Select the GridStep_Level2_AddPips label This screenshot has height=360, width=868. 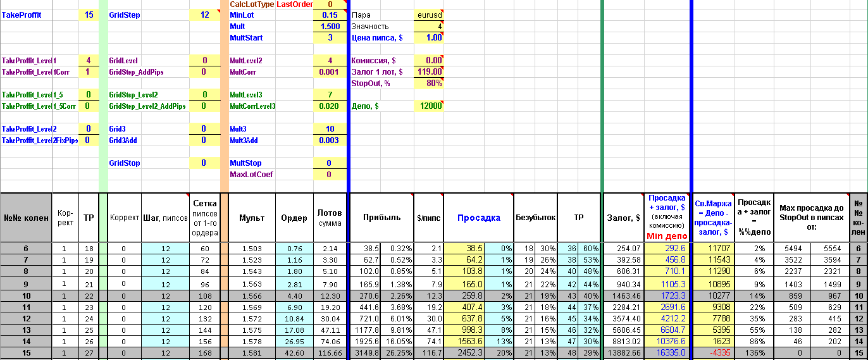click(x=148, y=106)
